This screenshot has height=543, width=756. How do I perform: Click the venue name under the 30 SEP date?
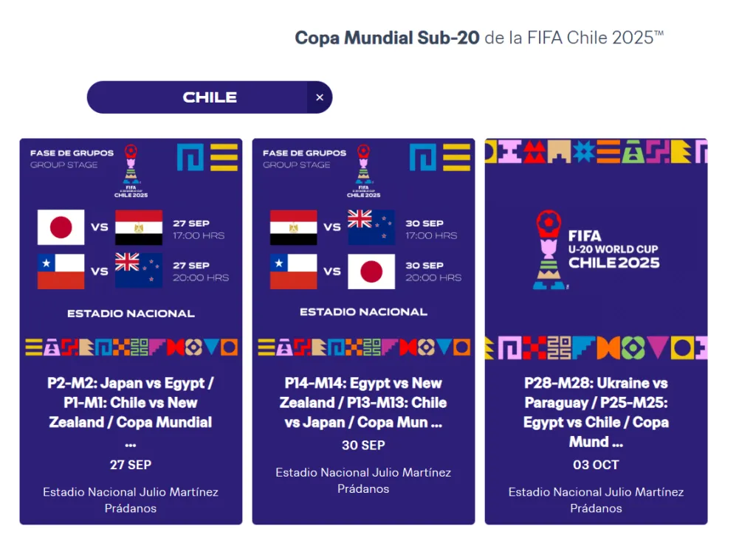tap(363, 480)
